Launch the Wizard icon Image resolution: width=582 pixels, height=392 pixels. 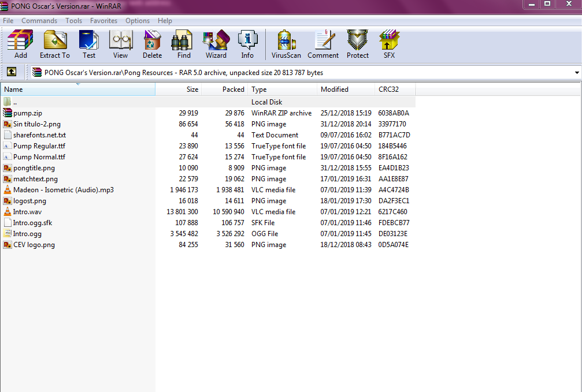click(x=216, y=40)
